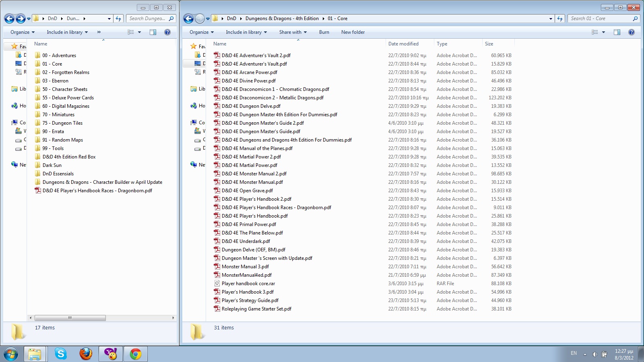The width and height of the screenshot is (644, 362).
Task: Open Include in library menu, right window
Action: point(246,32)
